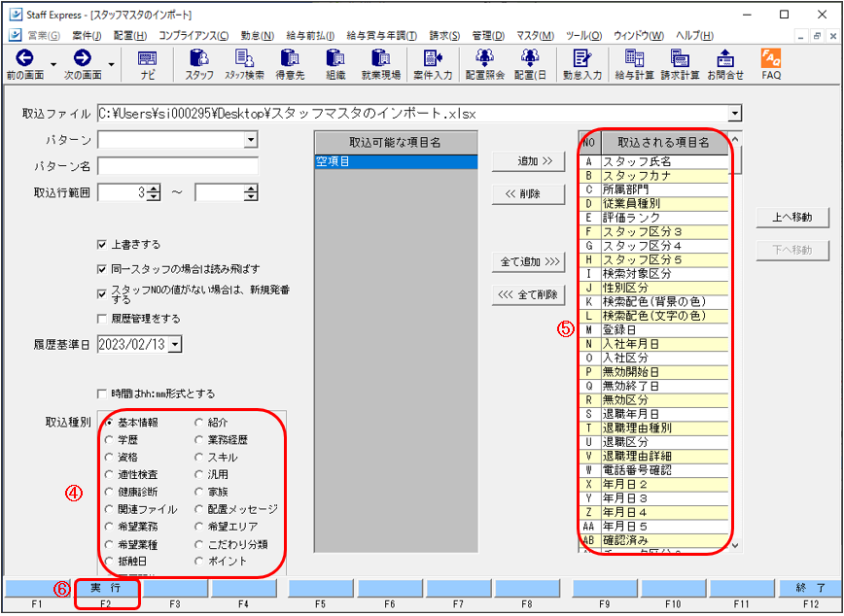Viewport: 844px width, 616px height.
Task: Select the 配置メッセージ radio button
Action: 199,509
